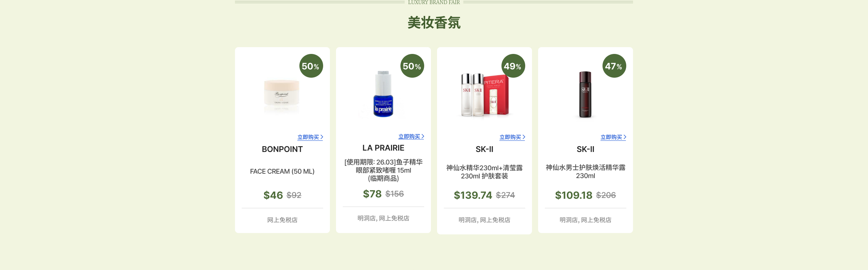Click the $139.74 price
The height and width of the screenshot is (270, 868).
(473, 195)
